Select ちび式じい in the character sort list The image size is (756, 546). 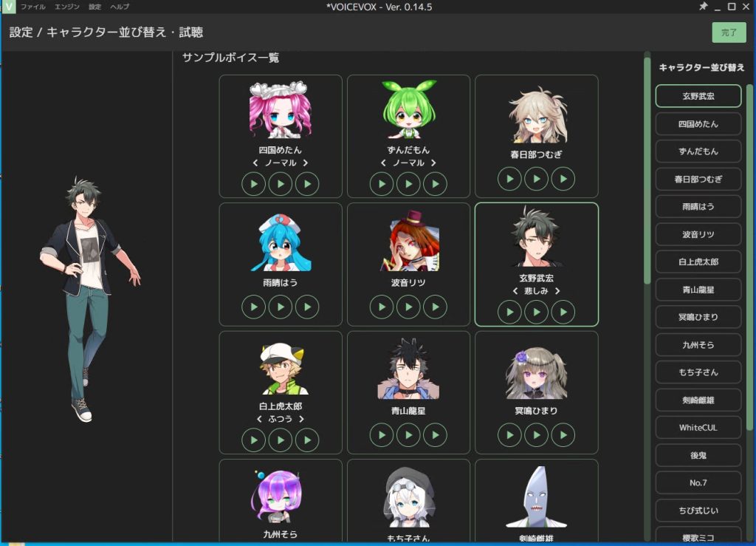(x=698, y=511)
